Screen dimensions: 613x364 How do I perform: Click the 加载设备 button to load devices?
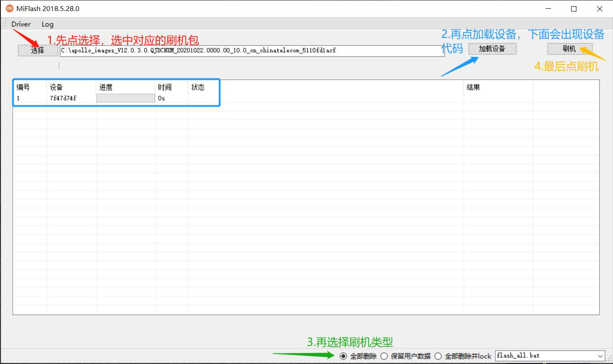tap(492, 48)
